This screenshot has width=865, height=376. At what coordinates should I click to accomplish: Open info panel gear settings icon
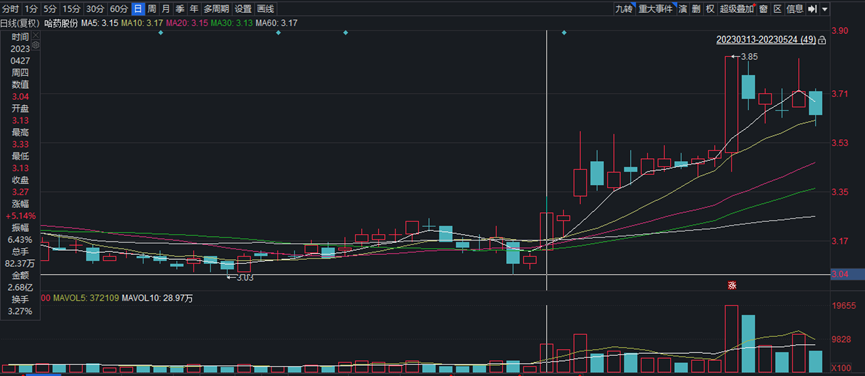36,45
